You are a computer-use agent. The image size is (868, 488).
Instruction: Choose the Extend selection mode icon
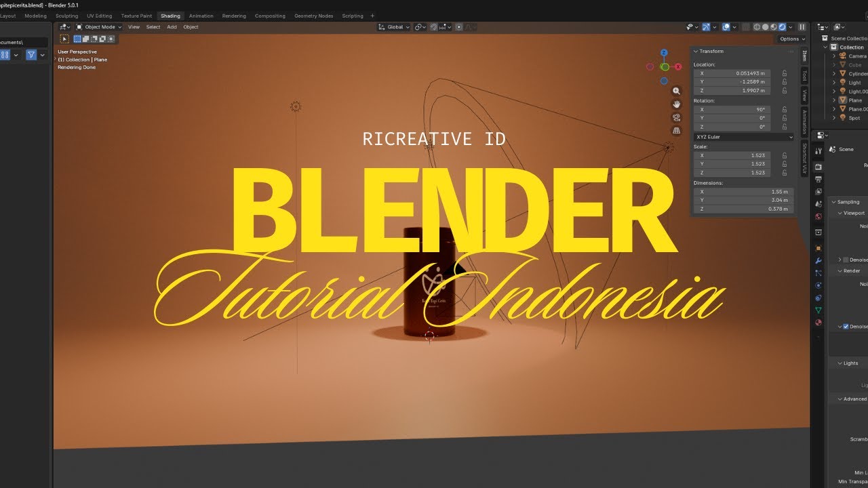[x=85, y=39]
